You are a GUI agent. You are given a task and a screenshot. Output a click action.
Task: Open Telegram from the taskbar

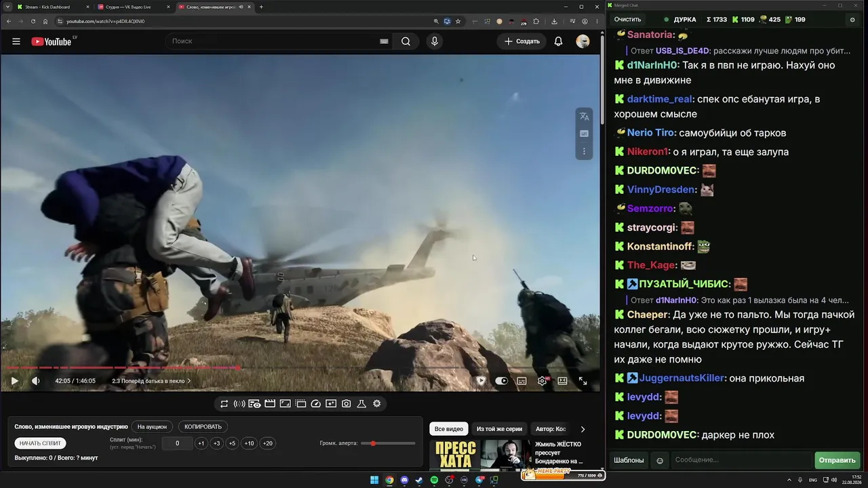479,480
